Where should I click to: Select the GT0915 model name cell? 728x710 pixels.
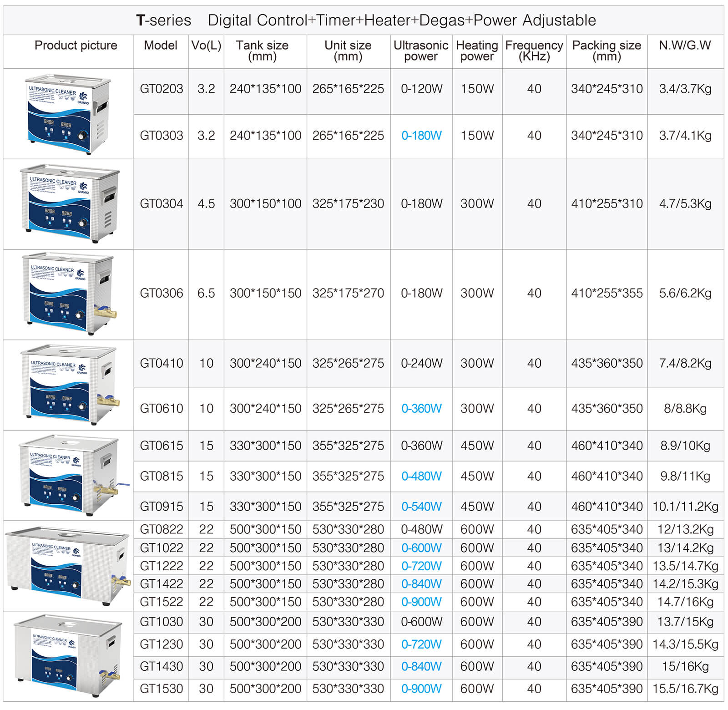tap(161, 507)
